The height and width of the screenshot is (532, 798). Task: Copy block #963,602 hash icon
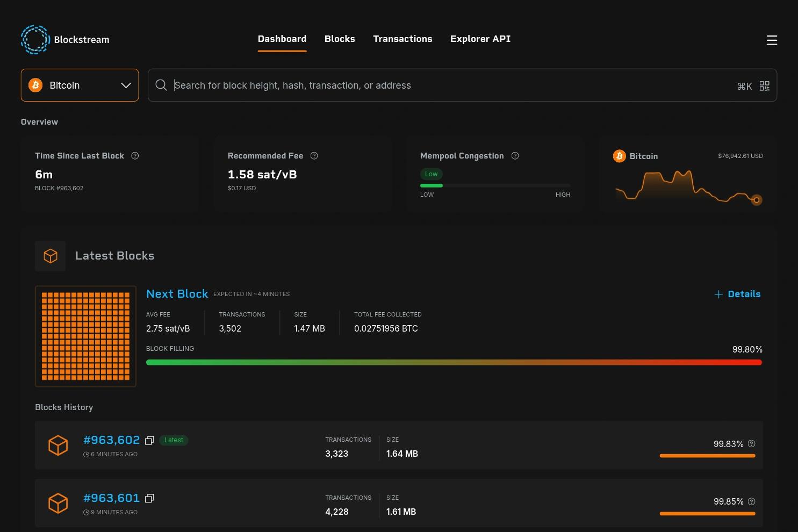pyautogui.click(x=149, y=440)
